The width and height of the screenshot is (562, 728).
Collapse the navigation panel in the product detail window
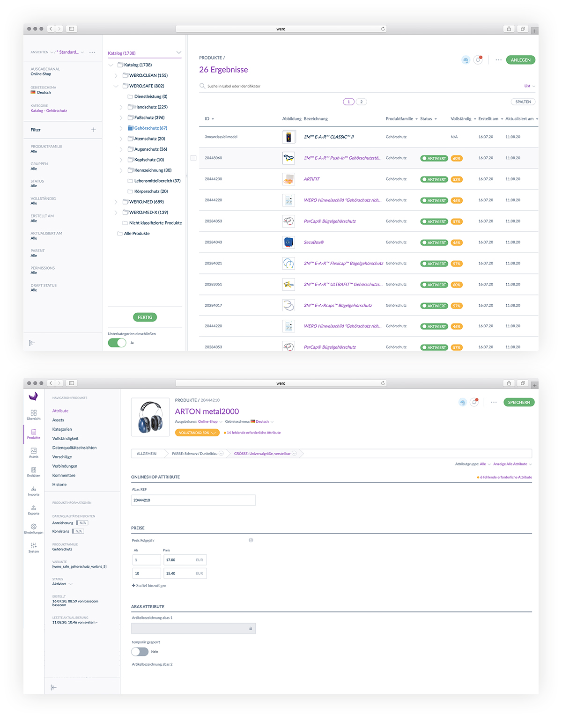53,687
